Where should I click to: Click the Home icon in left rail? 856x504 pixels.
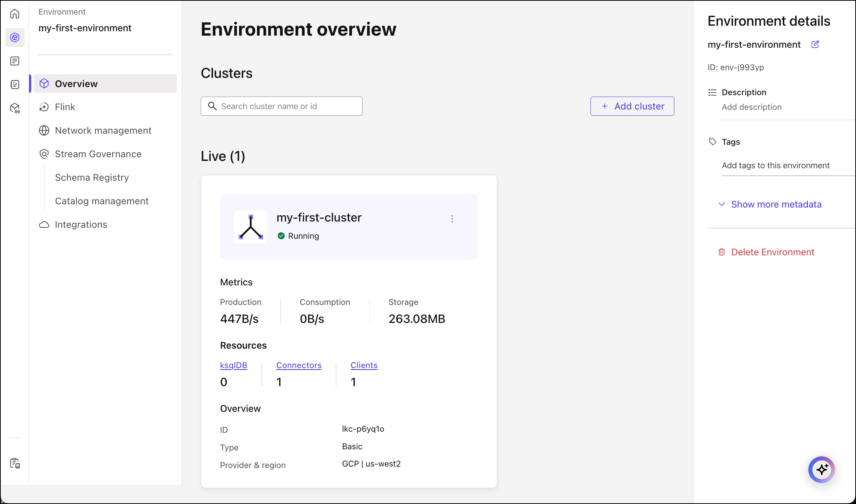(x=15, y=14)
